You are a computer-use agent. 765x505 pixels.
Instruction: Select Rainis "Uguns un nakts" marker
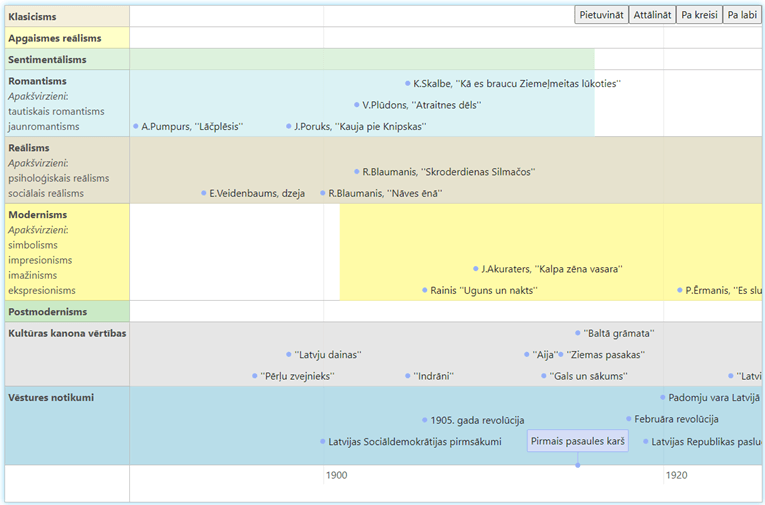(484, 291)
